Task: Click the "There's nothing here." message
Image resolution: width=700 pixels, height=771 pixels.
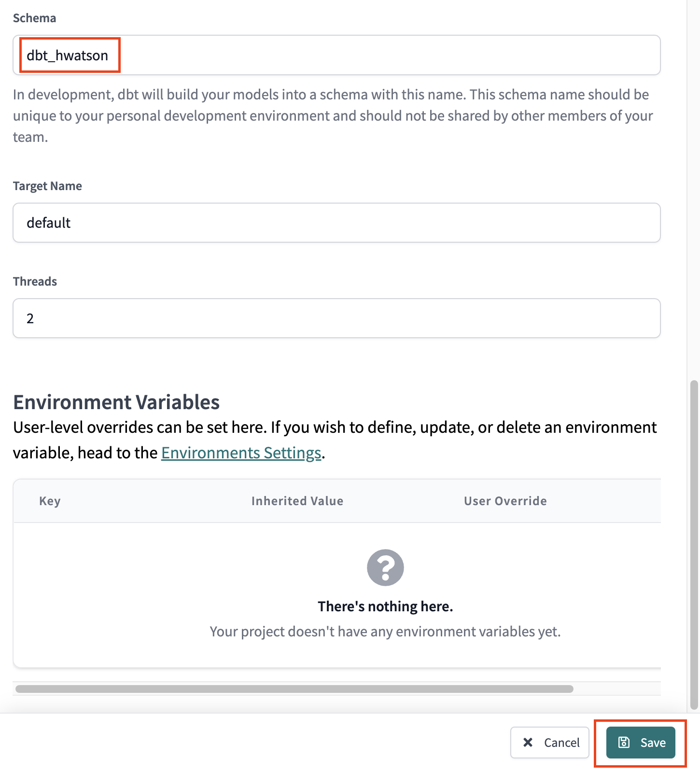Action: (x=385, y=606)
